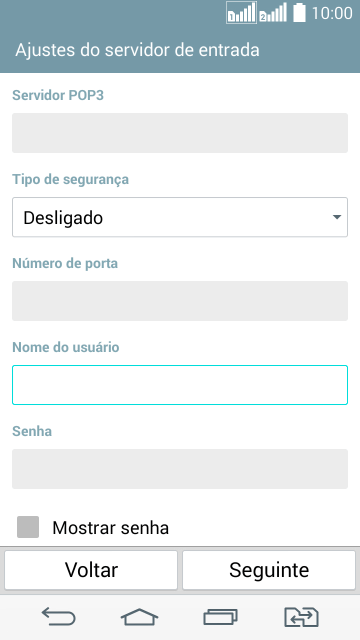Tap the Mostrar senha label

click(111, 528)
